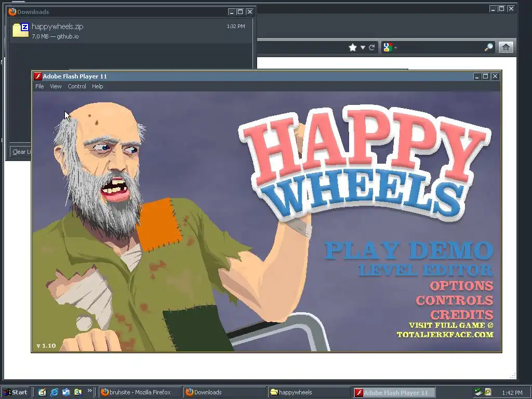Image resolution: width=532 pixels, height=399 pixels.
Task: Expand the bookmark dropdown arrow beside the star
Action: (x=363, y=47)
